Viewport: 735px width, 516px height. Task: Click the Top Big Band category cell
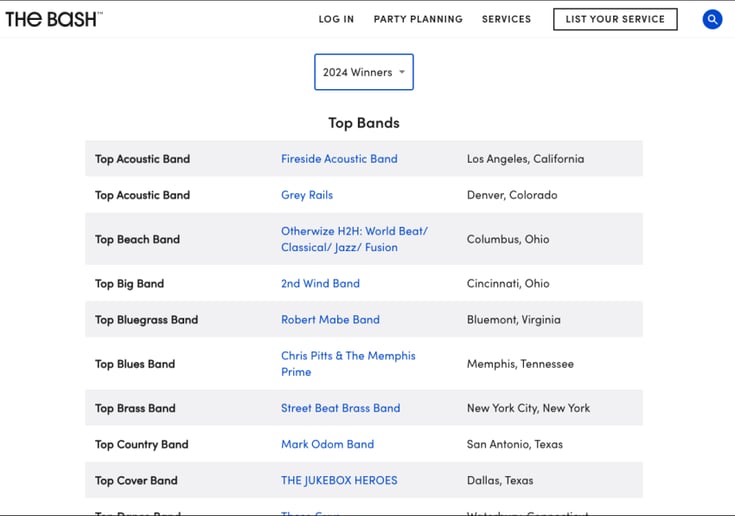click(x=129, y=284)
